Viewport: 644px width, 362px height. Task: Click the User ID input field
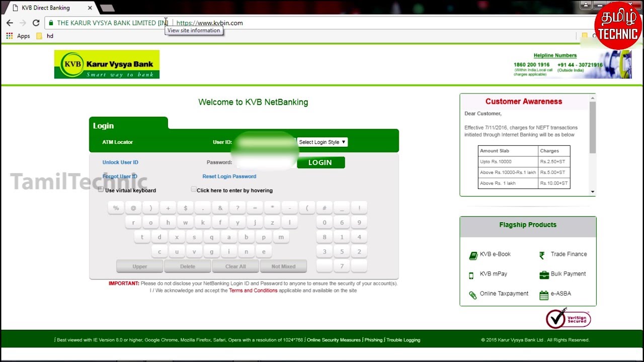pyautogui.click(x=265, y=142)
